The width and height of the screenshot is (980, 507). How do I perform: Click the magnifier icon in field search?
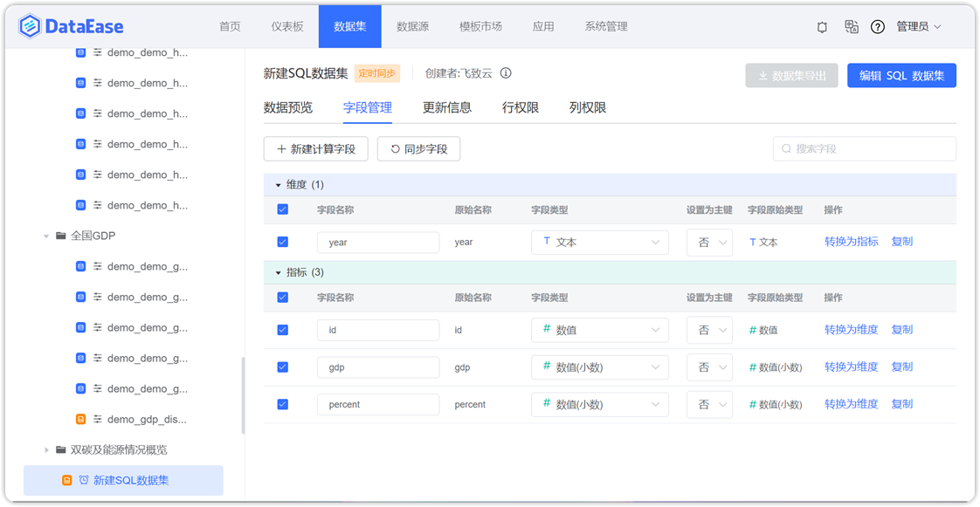tap(786, 148)
